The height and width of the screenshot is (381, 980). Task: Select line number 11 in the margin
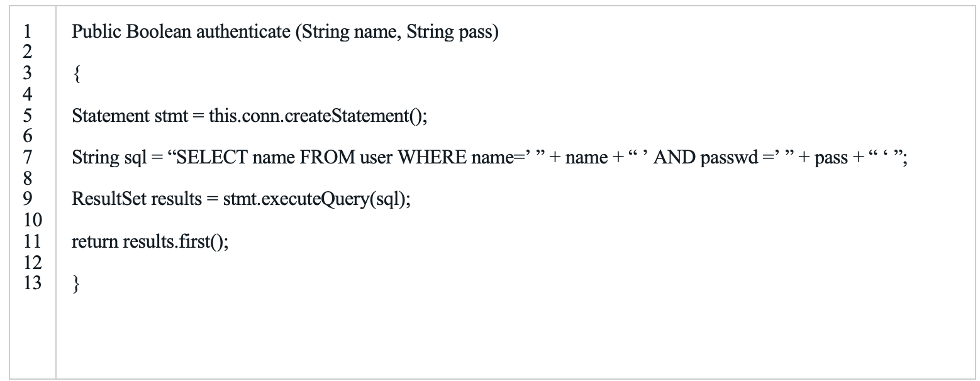32,241
